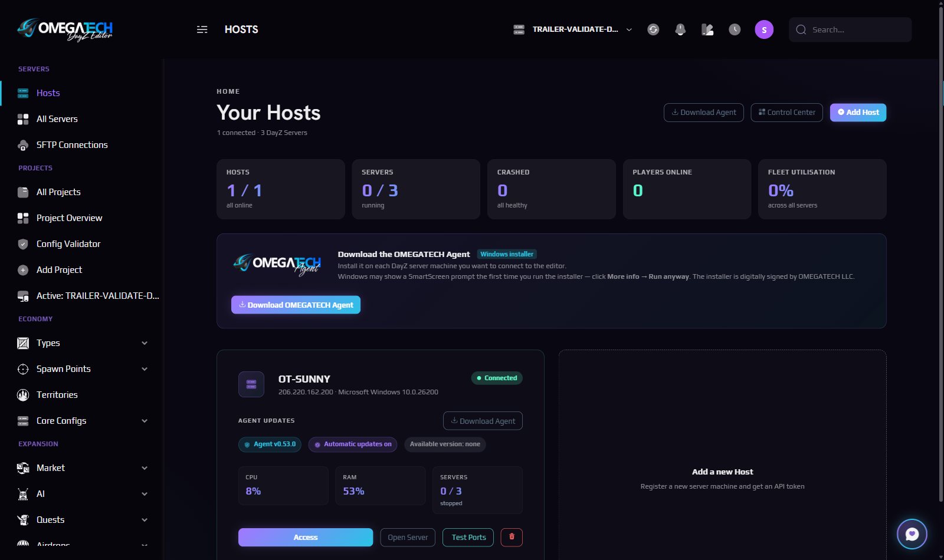Click the Config Validator shield icon
Image resolution: width=944 pixels, height=560 pixels.
click(23, 244)
